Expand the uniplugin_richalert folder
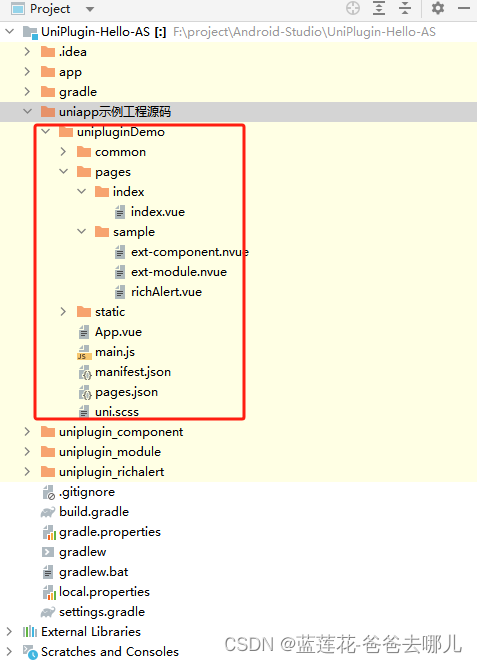 [27, 471]
